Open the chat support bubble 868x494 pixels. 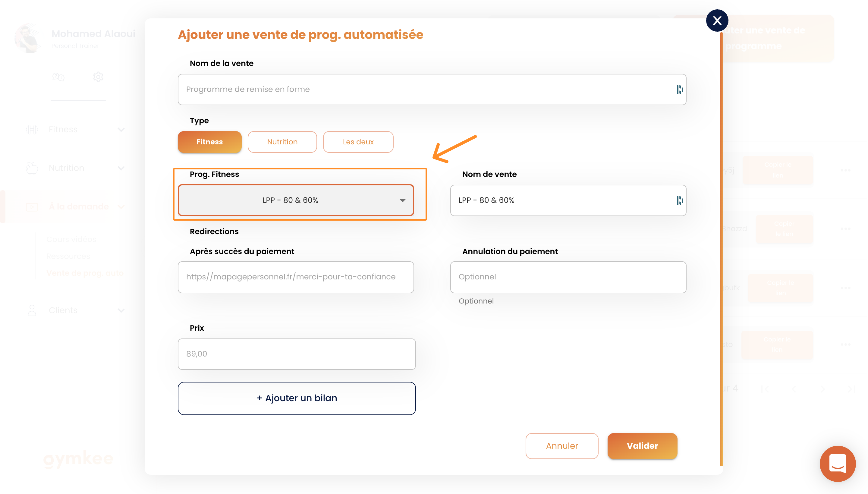point(838,464)
